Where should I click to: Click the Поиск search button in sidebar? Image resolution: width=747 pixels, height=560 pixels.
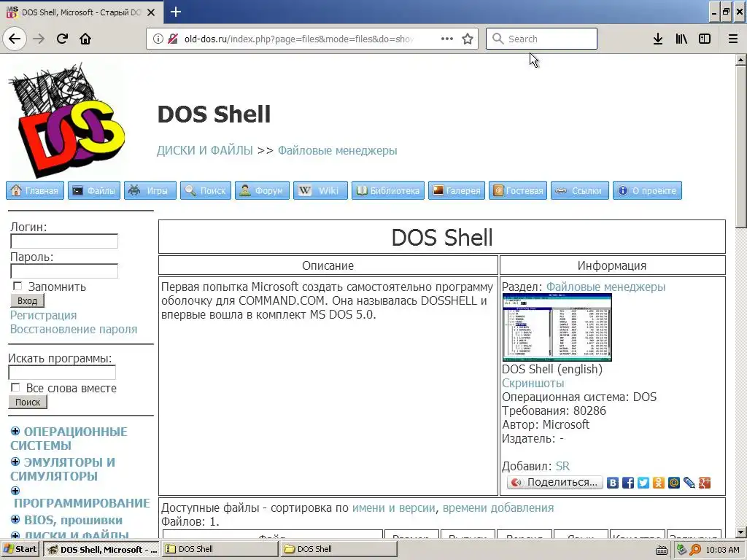[x=28, y=402]
